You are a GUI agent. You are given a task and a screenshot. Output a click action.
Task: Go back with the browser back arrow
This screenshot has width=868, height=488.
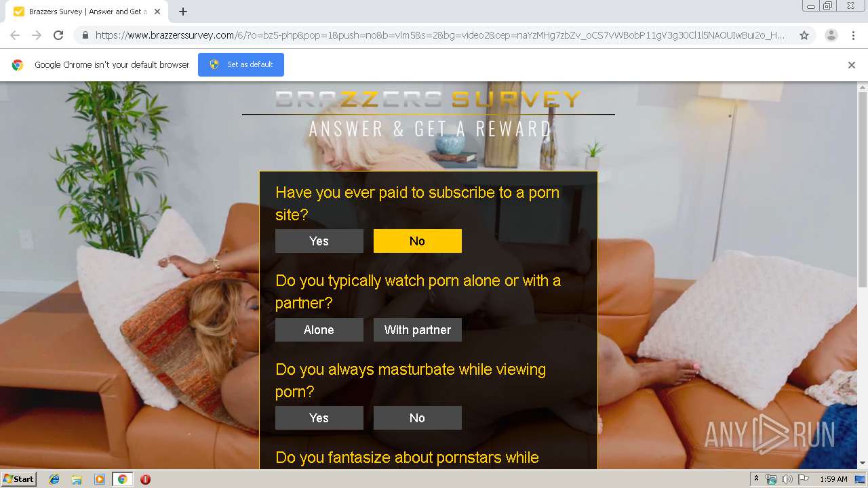pyautogui.click(x=15, y=35)
